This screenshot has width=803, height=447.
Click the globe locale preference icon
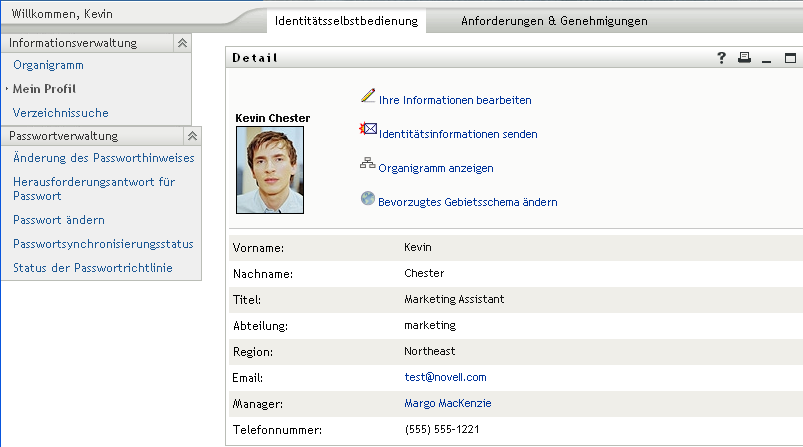click(x=368, y=198)
